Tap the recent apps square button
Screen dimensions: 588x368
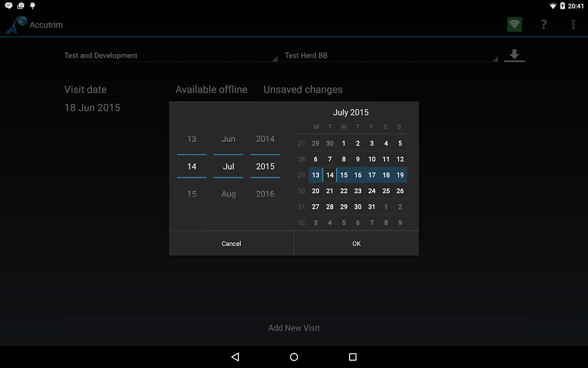pos(353,357)
